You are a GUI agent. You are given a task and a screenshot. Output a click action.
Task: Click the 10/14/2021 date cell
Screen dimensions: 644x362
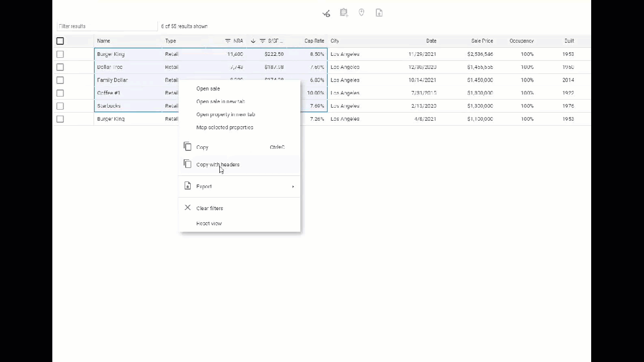click(422, 80)
